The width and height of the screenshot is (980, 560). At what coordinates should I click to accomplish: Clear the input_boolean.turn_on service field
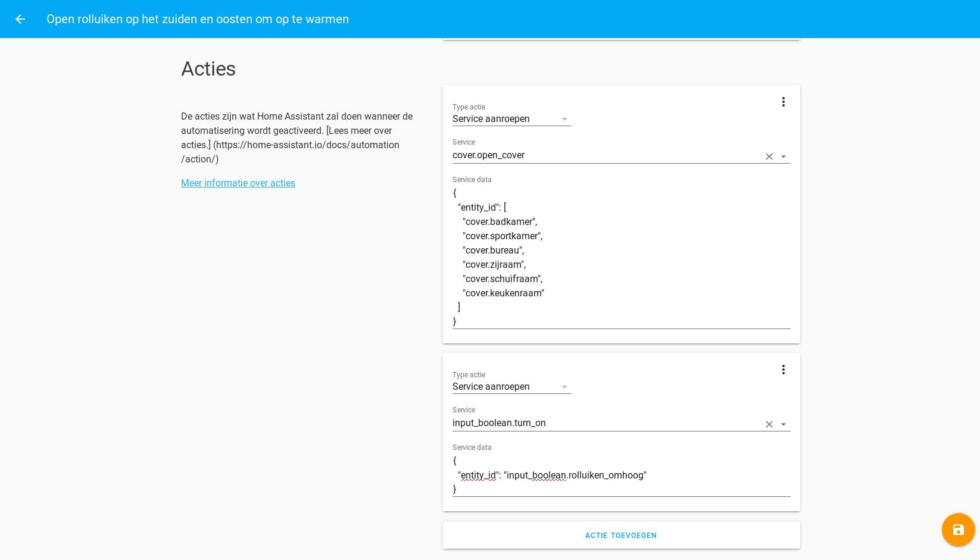769,424
